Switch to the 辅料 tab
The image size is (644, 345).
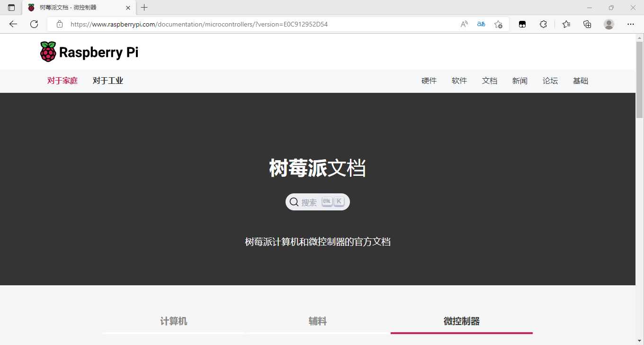point(318,321)
